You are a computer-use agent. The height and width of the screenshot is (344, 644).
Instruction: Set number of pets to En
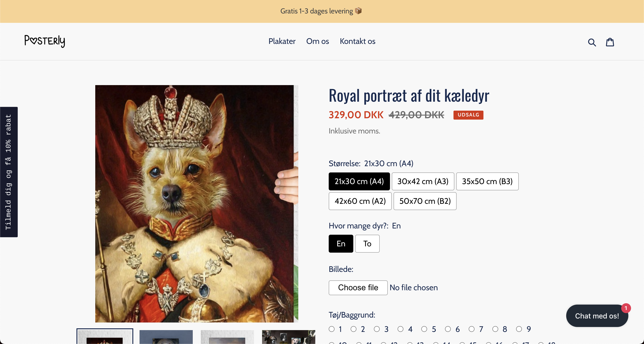point(341,244)
